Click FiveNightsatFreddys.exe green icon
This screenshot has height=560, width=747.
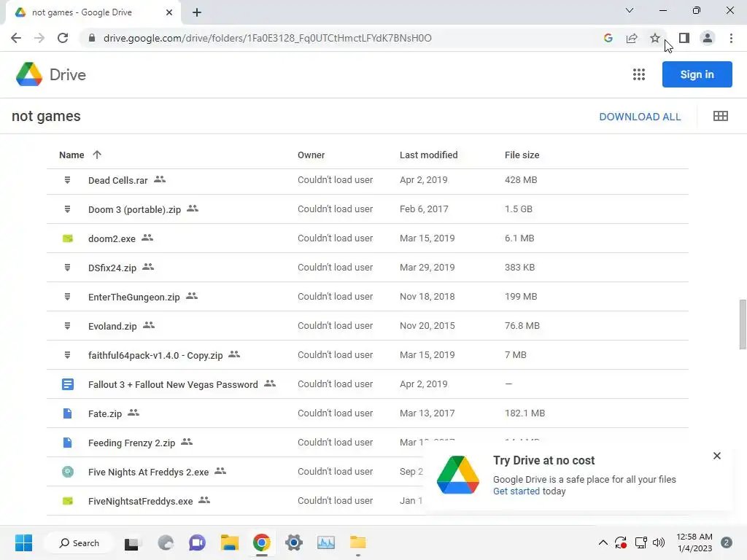(68, 501)
